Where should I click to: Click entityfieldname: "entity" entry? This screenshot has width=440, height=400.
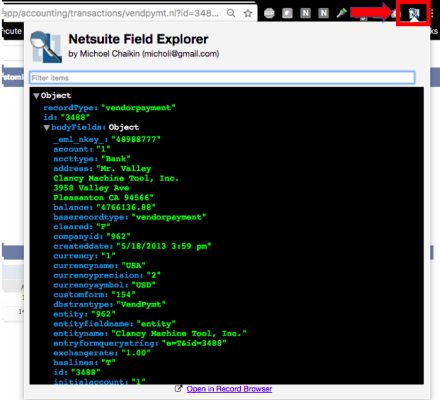pos(114,324)
